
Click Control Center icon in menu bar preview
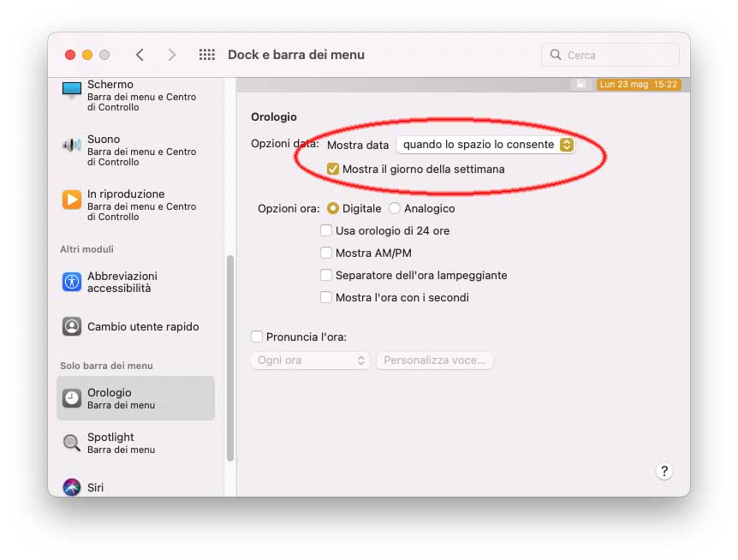click(581, 84)
